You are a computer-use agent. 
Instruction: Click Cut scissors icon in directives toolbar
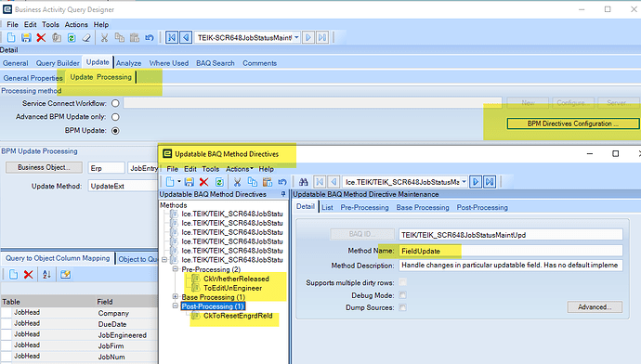coord(237,182)
